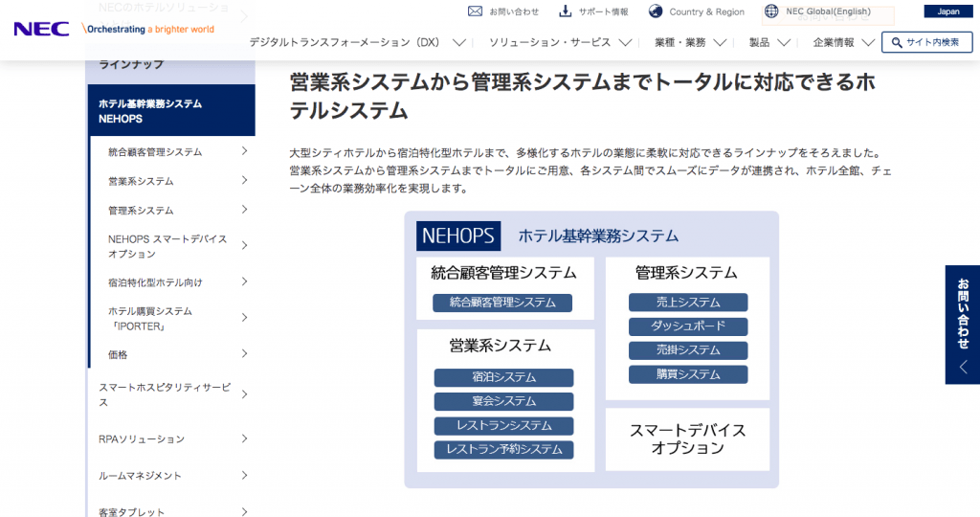Screen dimensions: 980x517
Task: Click the chevron next to 価格
Action: tap(244, 354)
